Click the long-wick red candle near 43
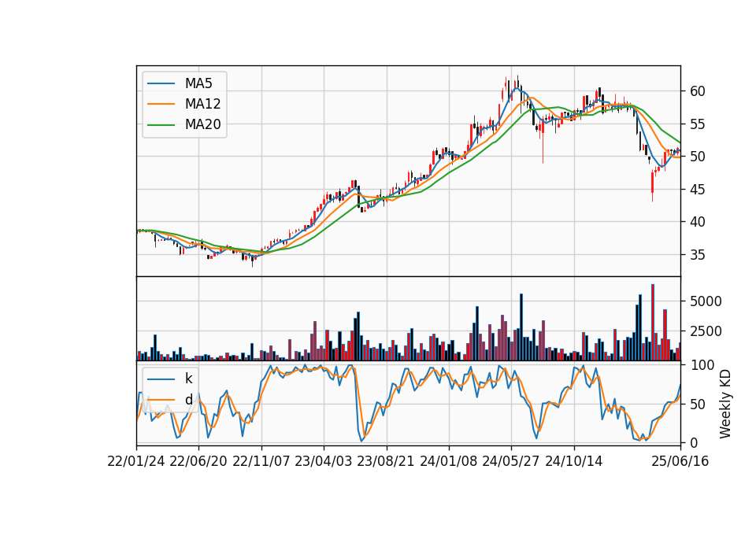The image size is (756, 543). pyautogui.click(x=652, y=185)
